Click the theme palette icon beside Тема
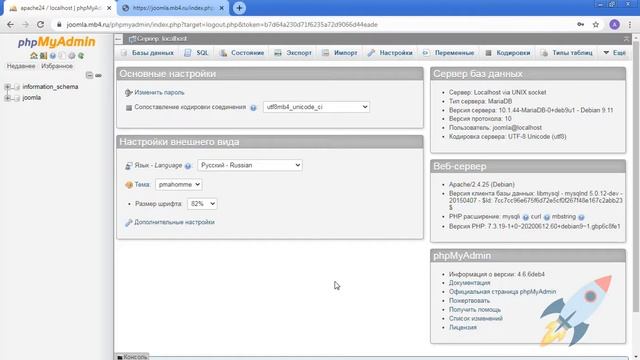640x360 pixels. (129, 185)
